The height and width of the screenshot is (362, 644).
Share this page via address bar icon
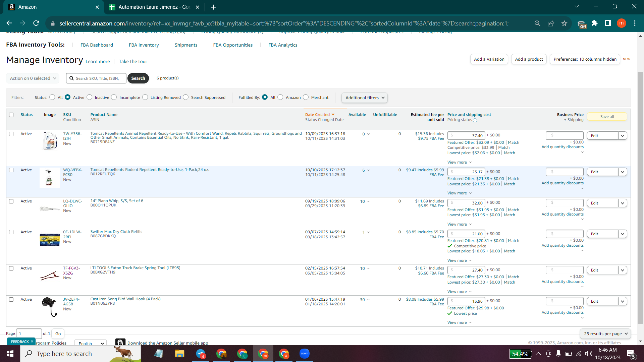pos(551,23)
